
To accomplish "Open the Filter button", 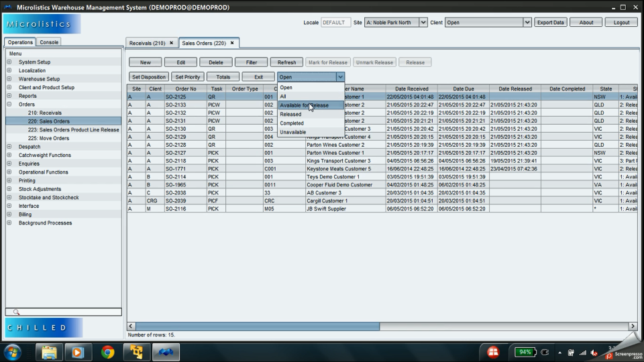I will [252, 62].
